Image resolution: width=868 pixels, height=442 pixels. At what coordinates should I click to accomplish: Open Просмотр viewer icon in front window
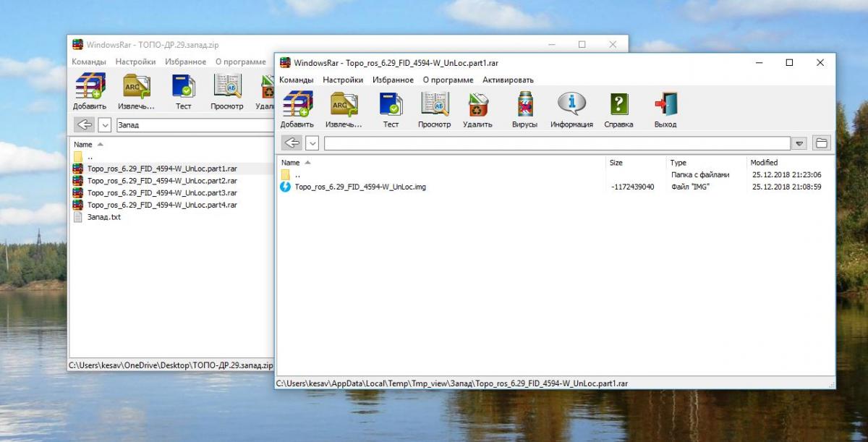pos(434,106)
